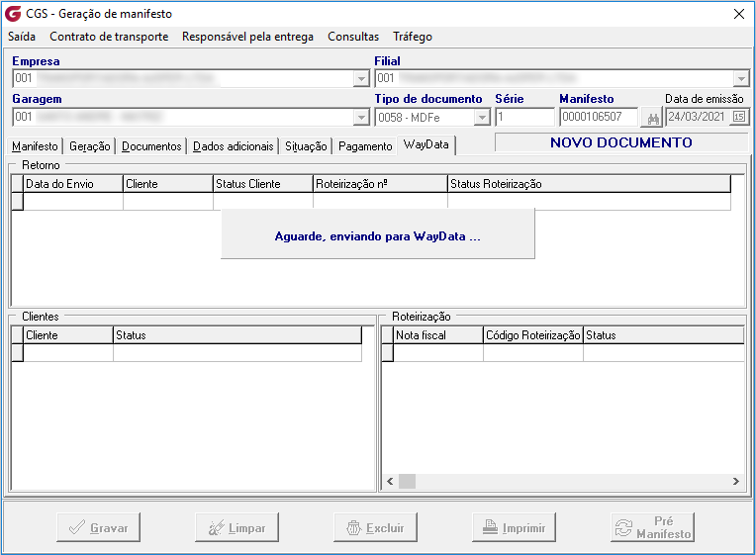Open the calendar icon for Data de emissão

tap(738, 117)
